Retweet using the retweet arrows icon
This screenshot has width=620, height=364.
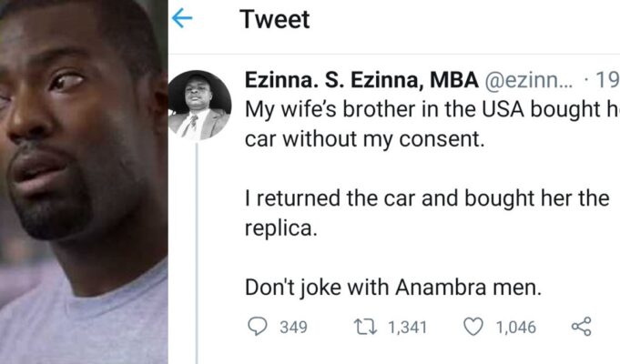click(361, 327)
